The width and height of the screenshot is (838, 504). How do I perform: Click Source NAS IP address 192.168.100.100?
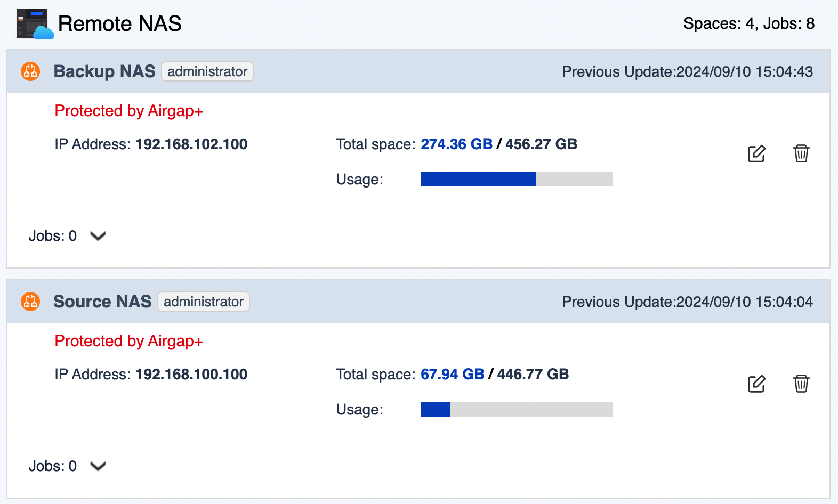point(191,375)
